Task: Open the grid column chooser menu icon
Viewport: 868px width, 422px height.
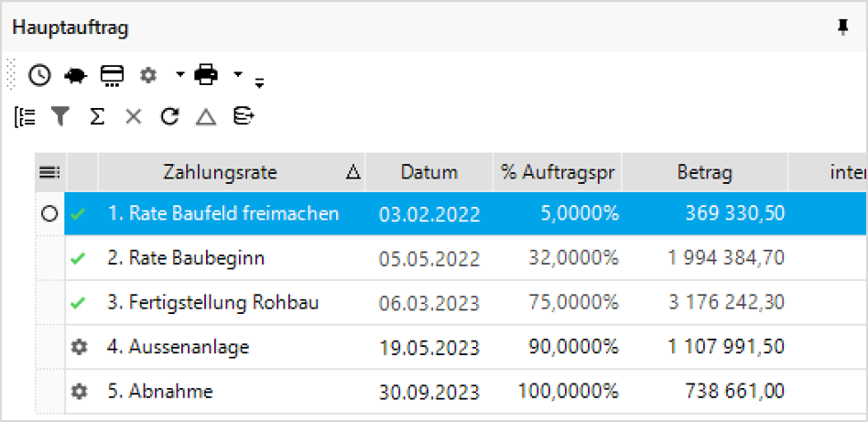Action: click(49, 173)
